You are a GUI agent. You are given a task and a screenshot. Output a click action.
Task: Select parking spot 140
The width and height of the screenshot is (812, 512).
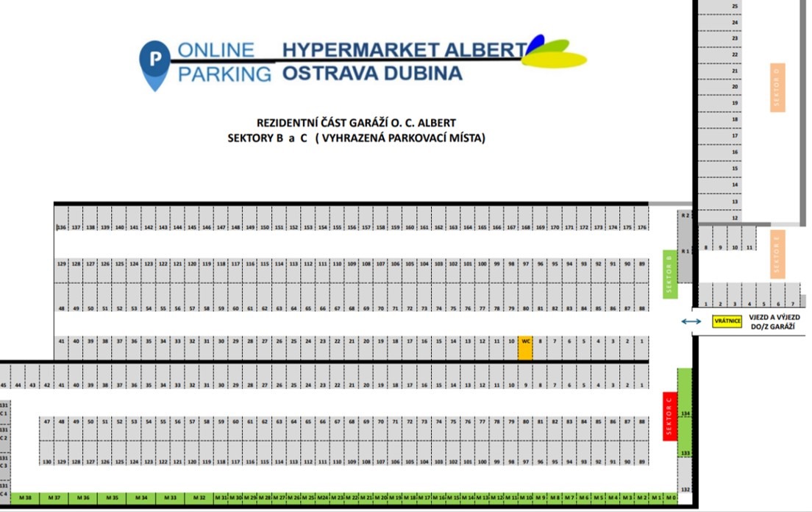coord(120,218)
